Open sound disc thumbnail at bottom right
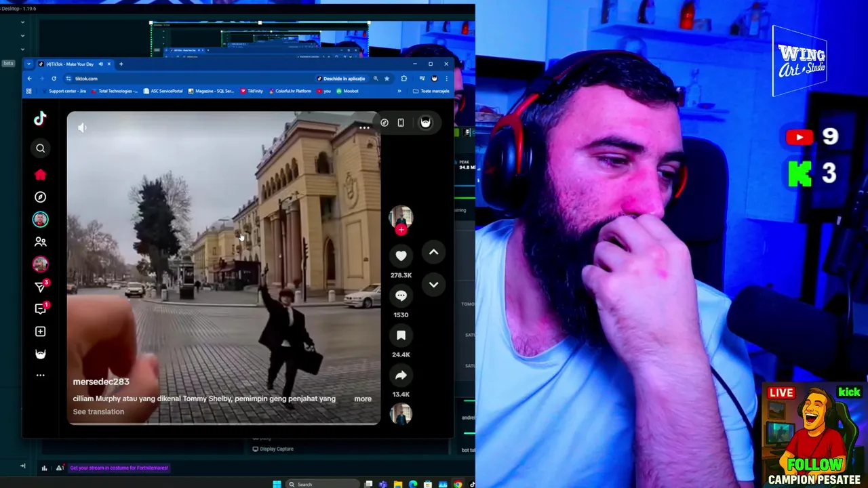Image resolution: width=868 pixels, height=488 pixels. [x=401, y=414]
